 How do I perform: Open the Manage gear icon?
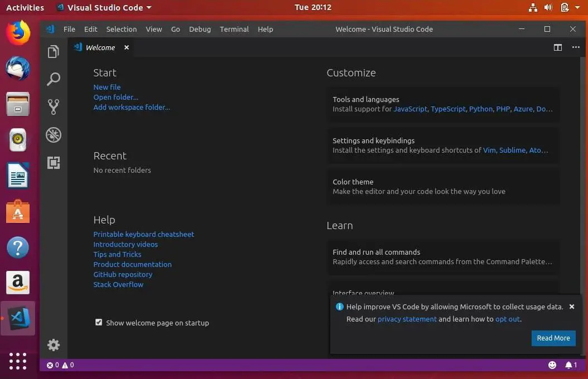pos(53,344)
